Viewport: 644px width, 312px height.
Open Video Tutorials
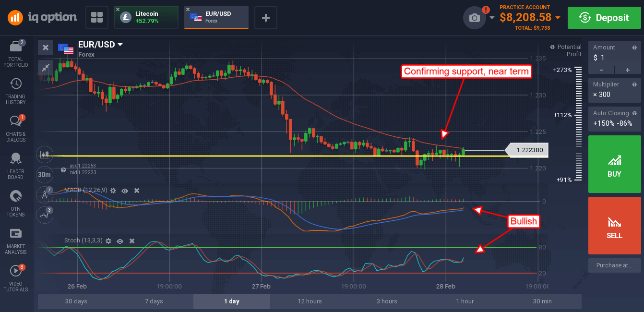(16, 278)
